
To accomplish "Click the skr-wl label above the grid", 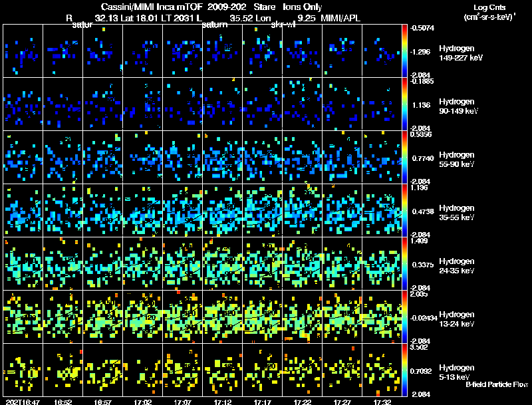I will 284,25.
